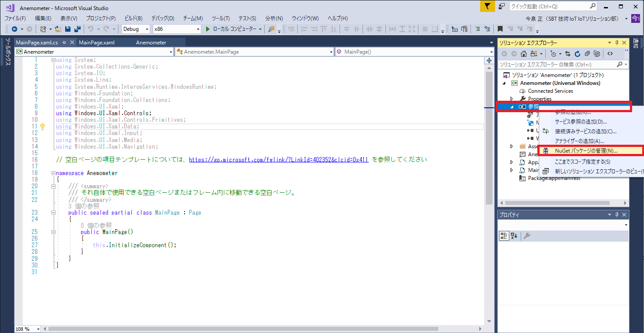644x333 pixels.
Task: Switch to the Anemometer tab
Action: 151,43
